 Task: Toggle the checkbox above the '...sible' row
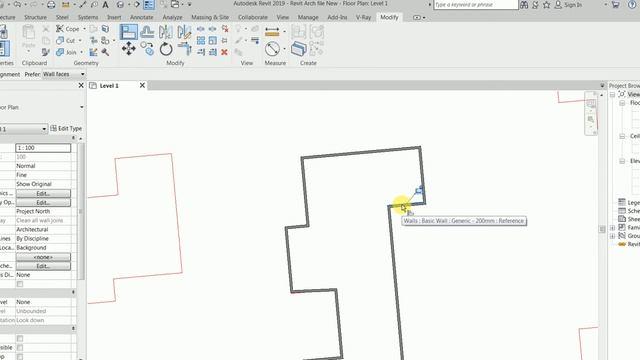click(x=20, y=339)
